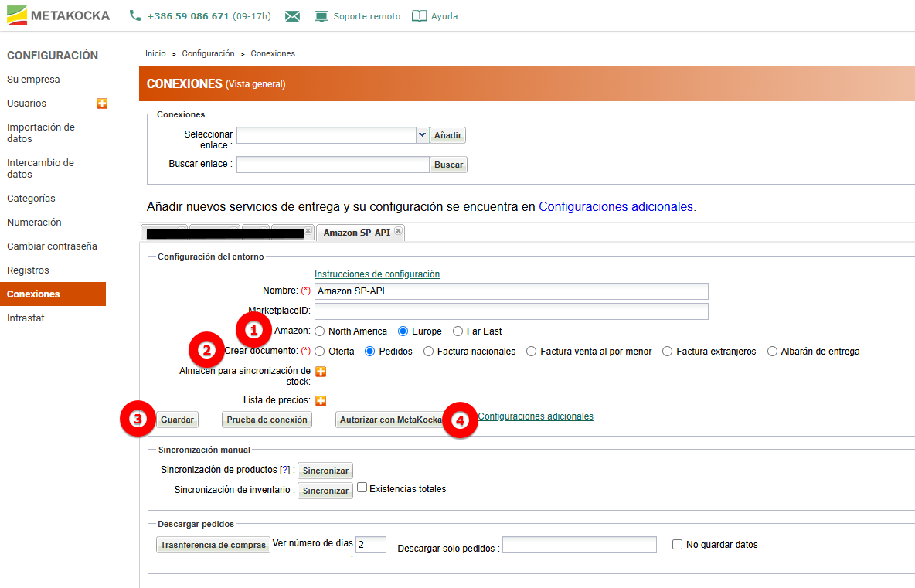This screenshot has width=915, height=588.
Task: Add a user with the Usuarios plus icon
Action: tap(102, 104)
